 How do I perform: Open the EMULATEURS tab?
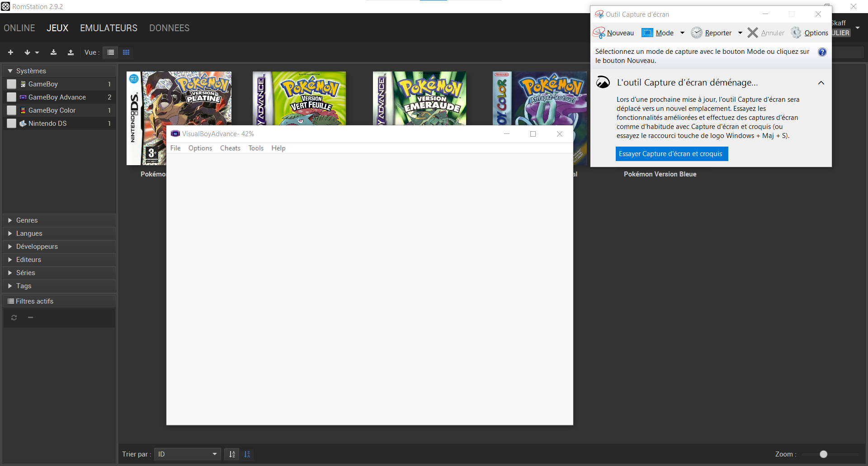tap(108, 28)
